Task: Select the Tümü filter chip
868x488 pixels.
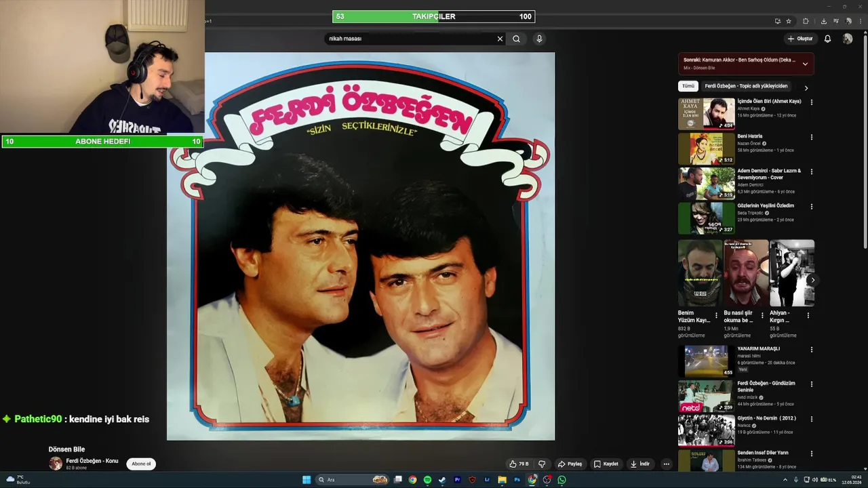Action: point(688,86)
